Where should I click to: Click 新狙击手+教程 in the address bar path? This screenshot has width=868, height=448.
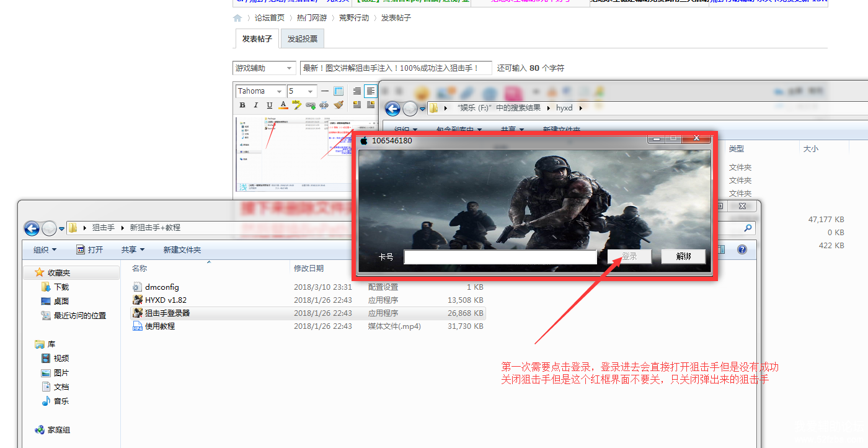pyautogui.click(x=155, y=228)
